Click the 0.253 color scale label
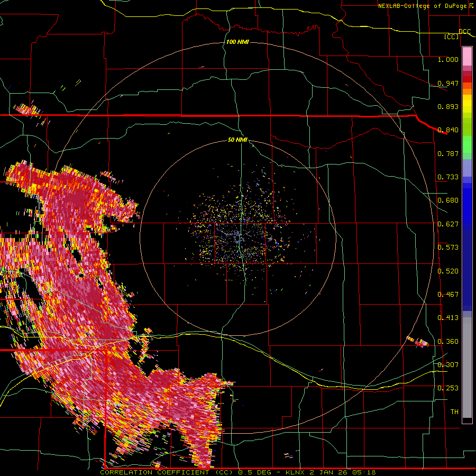Image resolution: width=476 pixels, height=476 pixels. tap(448, 388)
